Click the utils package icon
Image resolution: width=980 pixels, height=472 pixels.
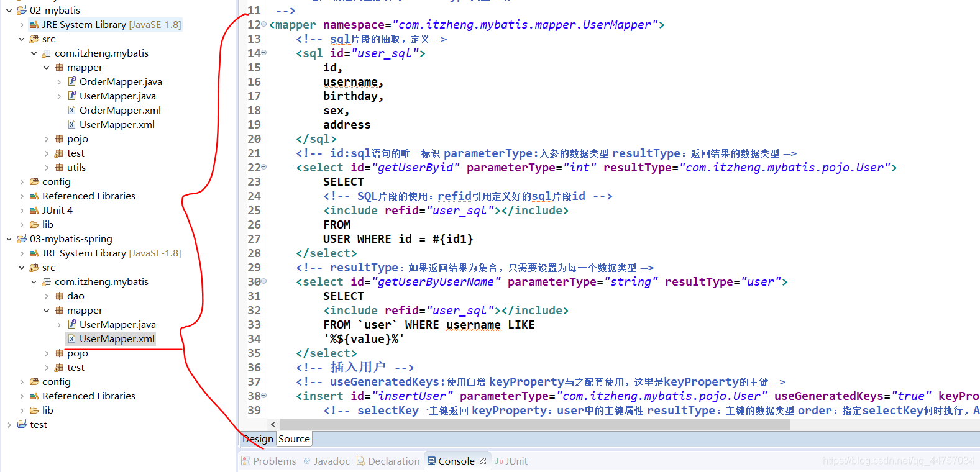(59, 168)
